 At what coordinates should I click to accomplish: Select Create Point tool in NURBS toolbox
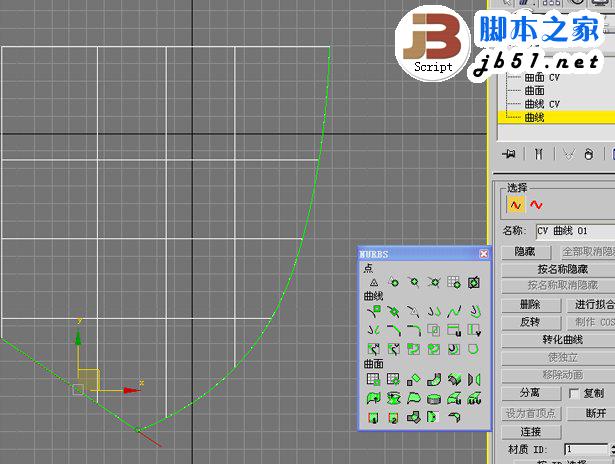374,282
